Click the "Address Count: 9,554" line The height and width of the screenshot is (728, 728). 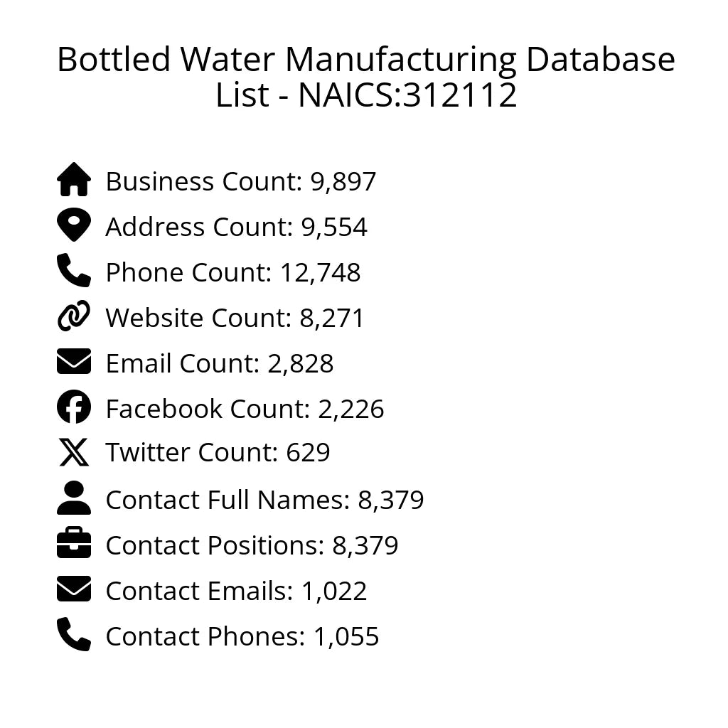point(236,227)
